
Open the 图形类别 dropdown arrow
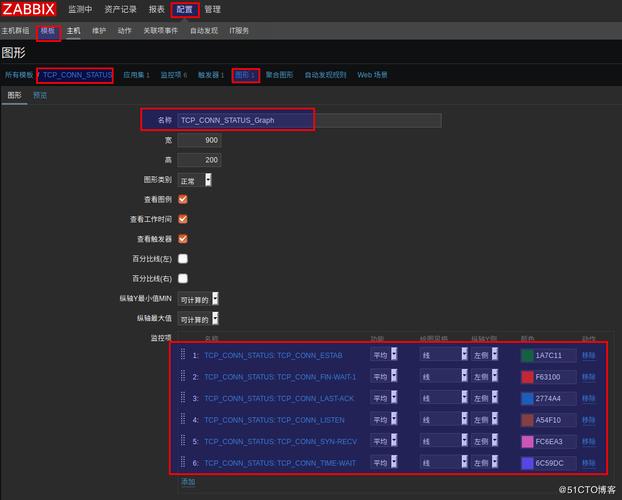(x=208, y=180)
